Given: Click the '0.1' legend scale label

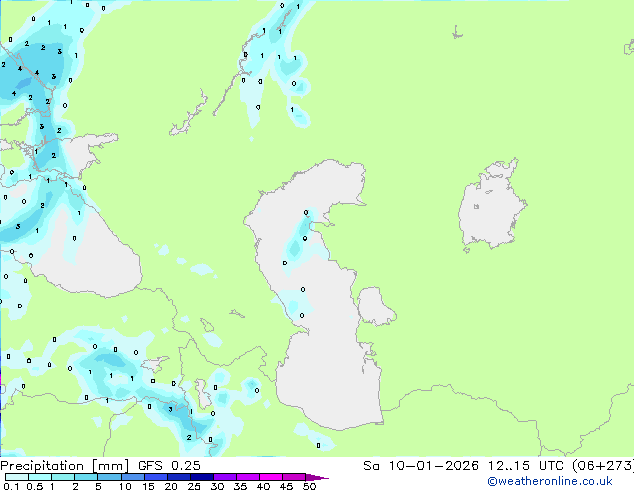Looking at the screenshot, I should click(11, 486).
